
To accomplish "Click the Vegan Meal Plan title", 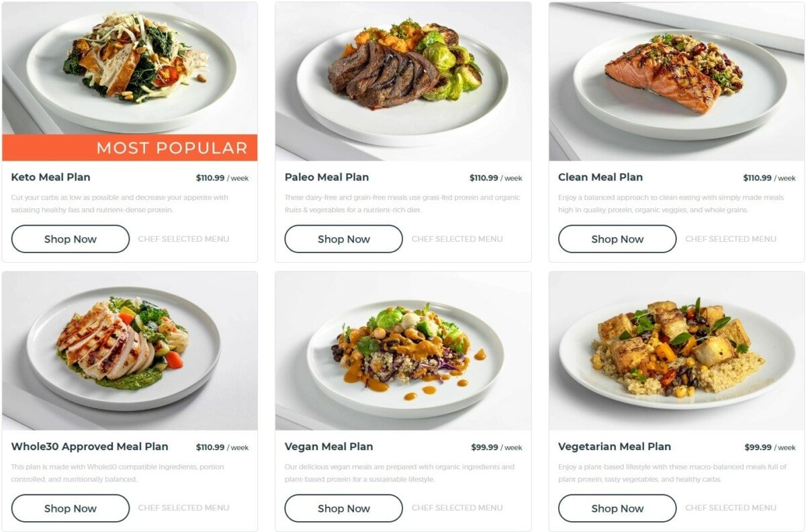I will (x=328, y=447).
